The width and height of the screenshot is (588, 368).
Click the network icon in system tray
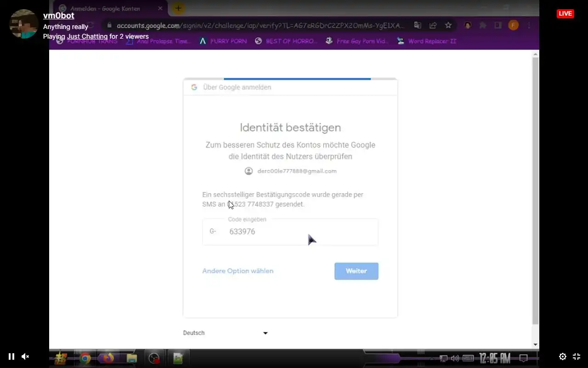(444, 358)
